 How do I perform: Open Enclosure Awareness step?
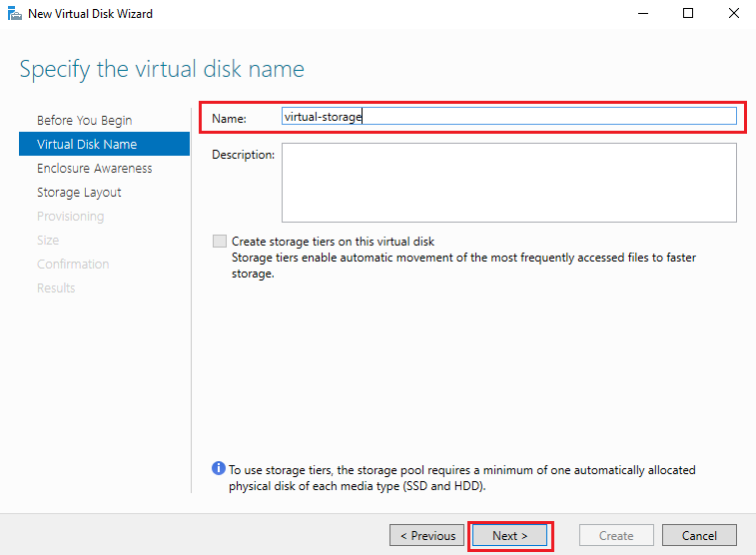coord(95,168)
